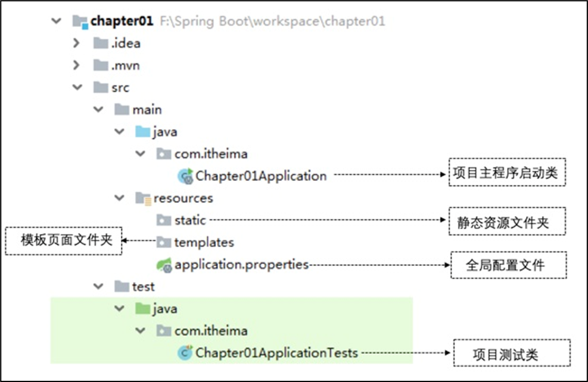Click the Chapter01Application class icon

pyautogui.click(x=186, y=176)
